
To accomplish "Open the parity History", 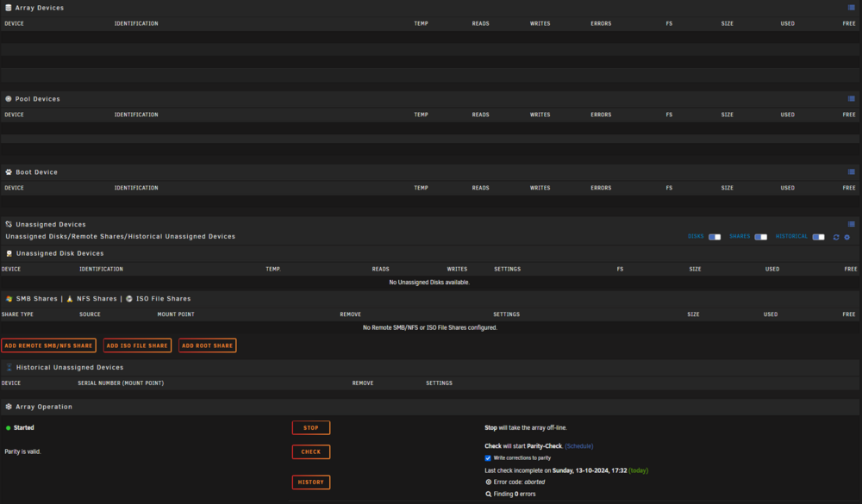I will click(x=311, y=482).
